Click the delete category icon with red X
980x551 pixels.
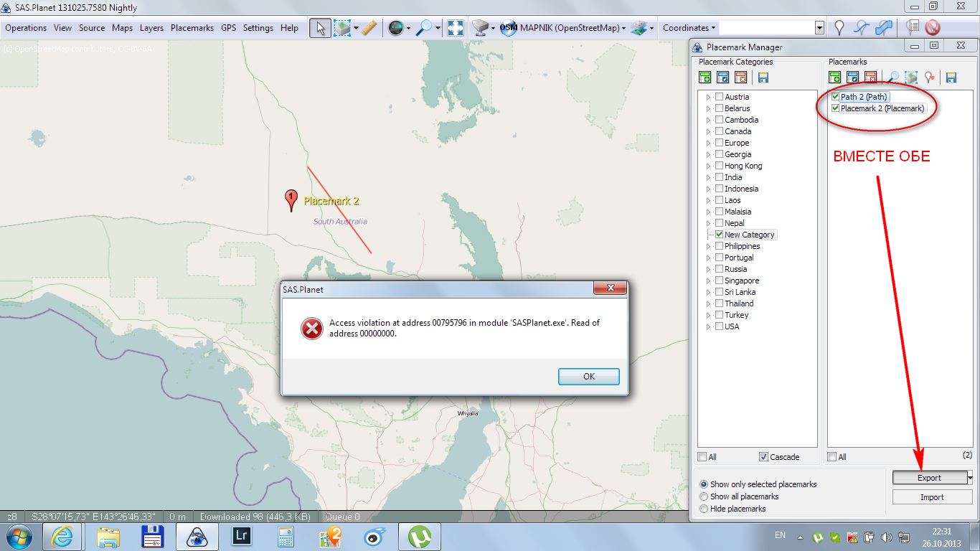click(741, 77)
